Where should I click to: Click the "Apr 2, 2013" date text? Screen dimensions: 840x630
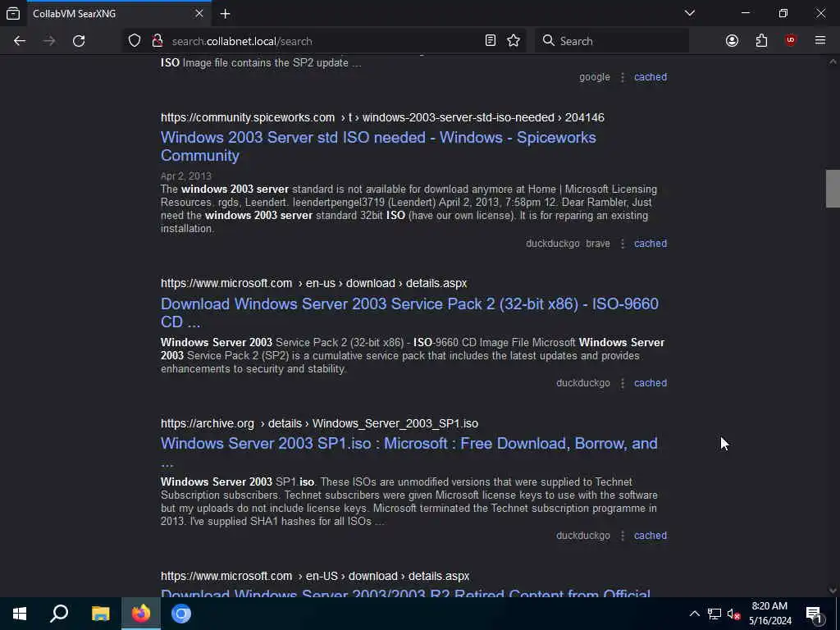click(186, 176)
